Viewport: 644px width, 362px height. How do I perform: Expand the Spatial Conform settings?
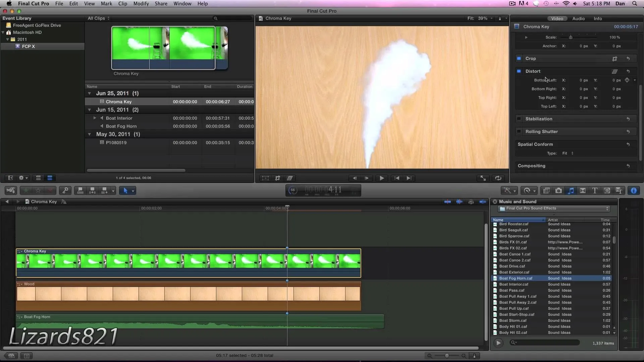pos(535,144)
